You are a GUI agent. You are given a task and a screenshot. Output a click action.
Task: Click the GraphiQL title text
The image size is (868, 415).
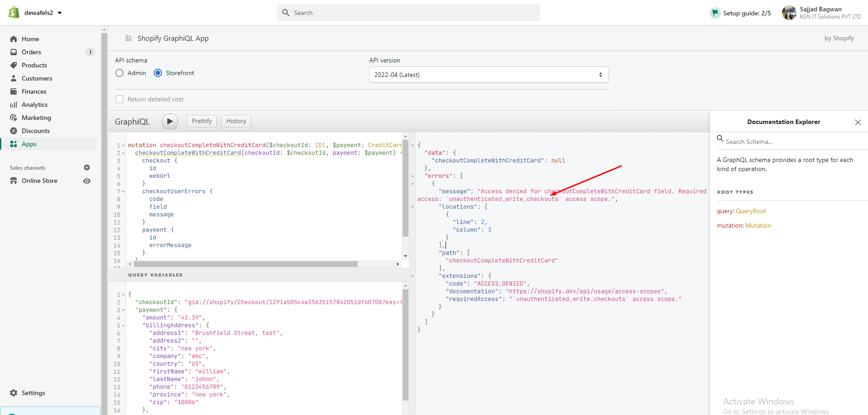(132, 121)
